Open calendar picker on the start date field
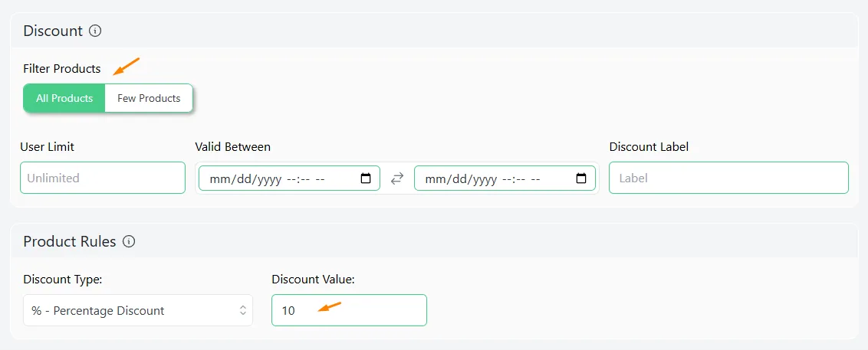The height and width of the screenshot is (350, 868). pyautogui.click(x=365, y=178)
